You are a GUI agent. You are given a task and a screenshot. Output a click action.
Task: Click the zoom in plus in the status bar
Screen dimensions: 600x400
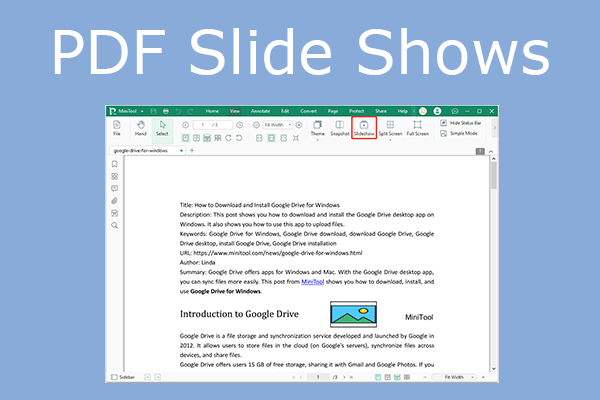pos(483,377)
